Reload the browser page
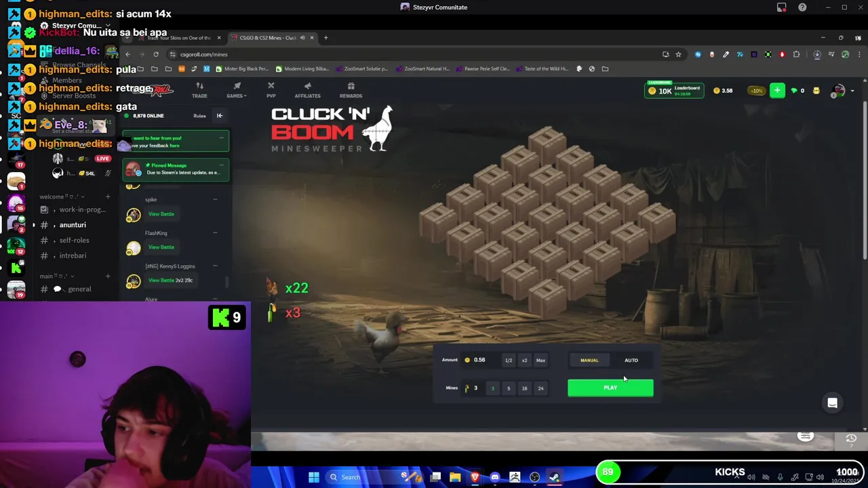Screen dimensions: 868x488 [x=156, y=54]
